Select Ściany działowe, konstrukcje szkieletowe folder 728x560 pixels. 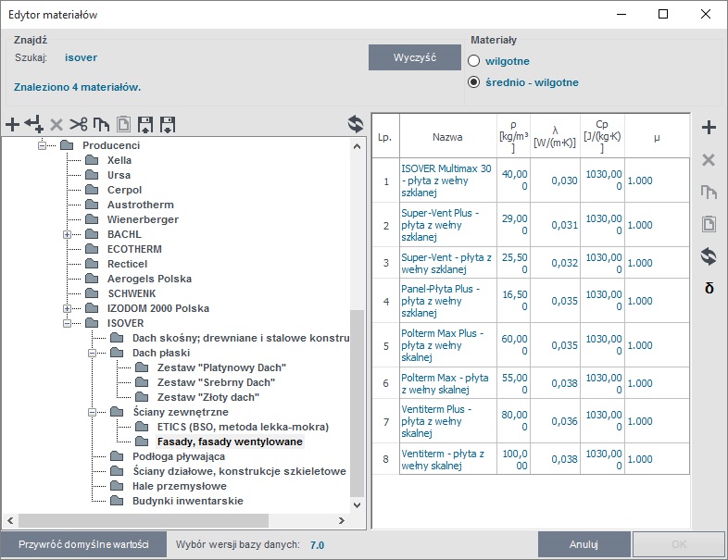click(239, 471)
